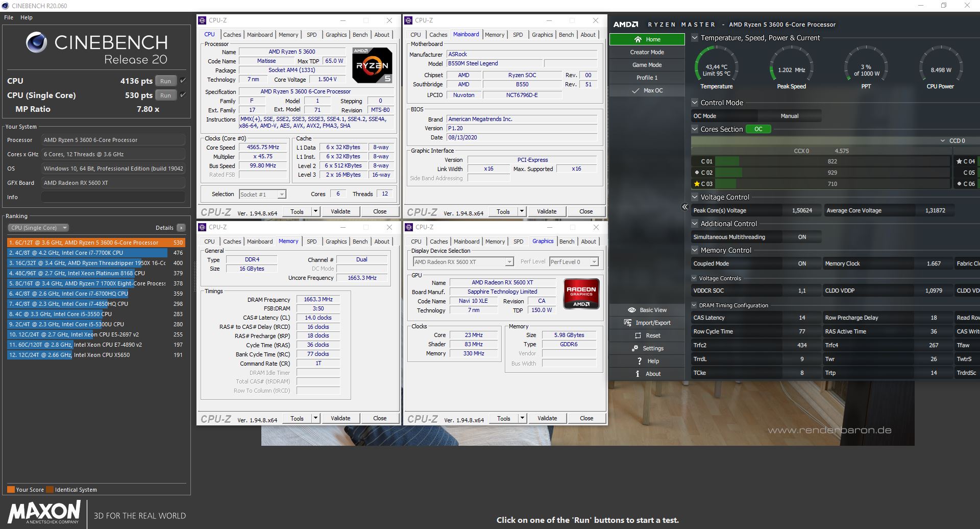Run the CPU multi-core test
980x529 pixels.
click(x=165, y=81)
